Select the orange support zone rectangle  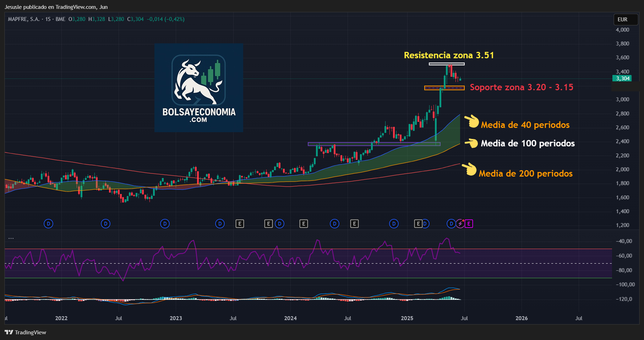point(444,88)
